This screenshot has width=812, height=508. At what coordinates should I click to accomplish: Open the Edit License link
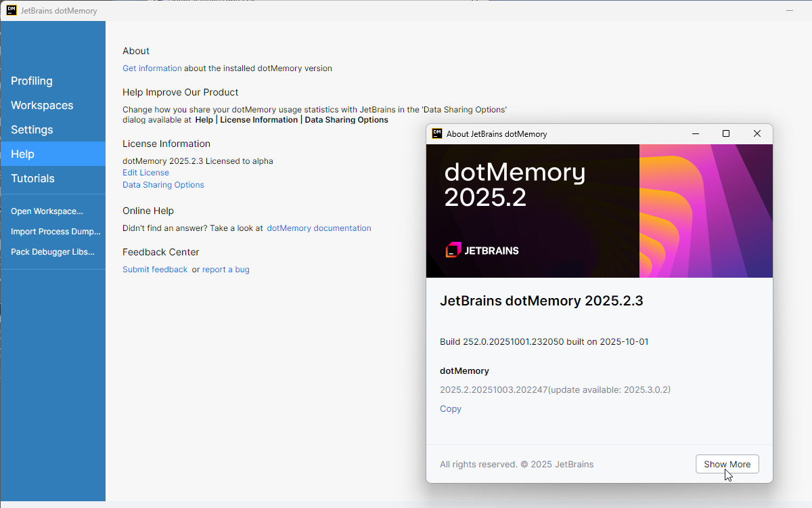145,173
